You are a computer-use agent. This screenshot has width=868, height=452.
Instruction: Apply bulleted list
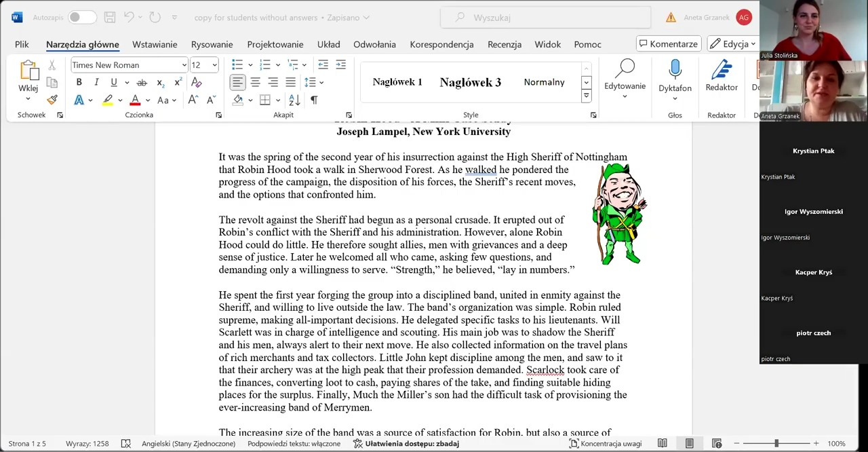[x=237, y=64]
